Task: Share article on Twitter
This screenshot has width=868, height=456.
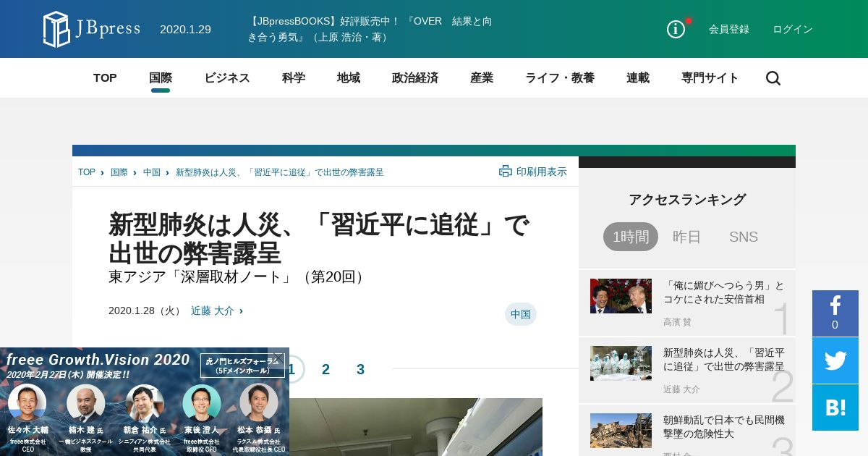Action: click(835, 360)
